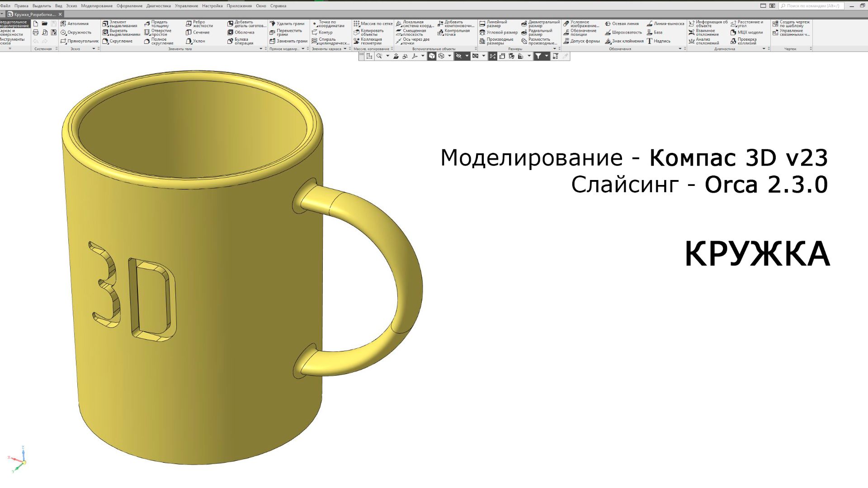Insert Надпись text annotation
The height and width of the screenshot is (488, 868).
659,41
